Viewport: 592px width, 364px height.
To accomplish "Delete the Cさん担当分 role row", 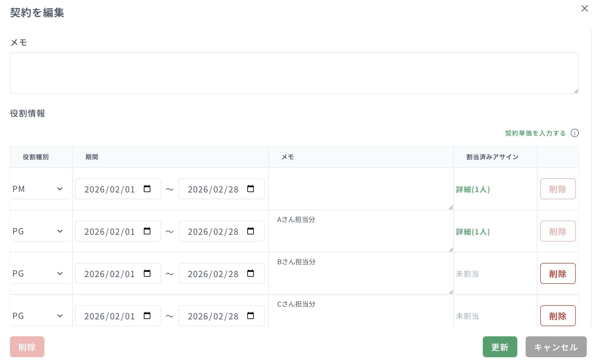I will coord(558,316).
